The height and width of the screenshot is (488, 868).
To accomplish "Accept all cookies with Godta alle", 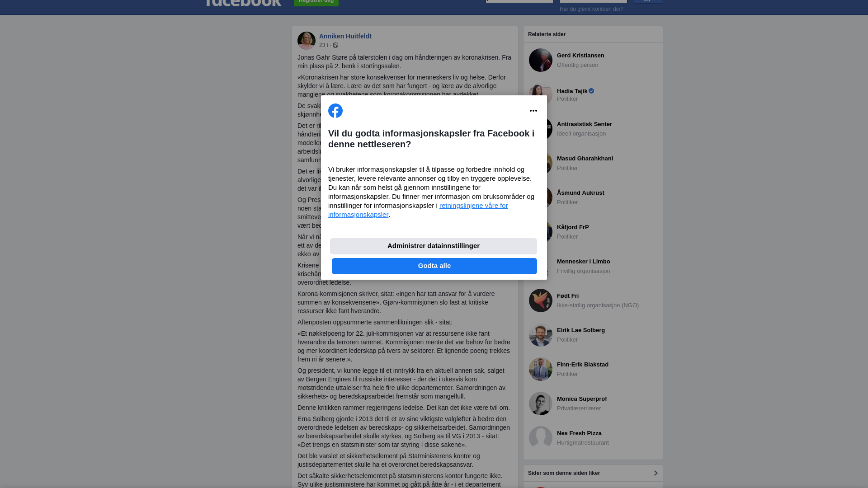I will click(434, 266).
